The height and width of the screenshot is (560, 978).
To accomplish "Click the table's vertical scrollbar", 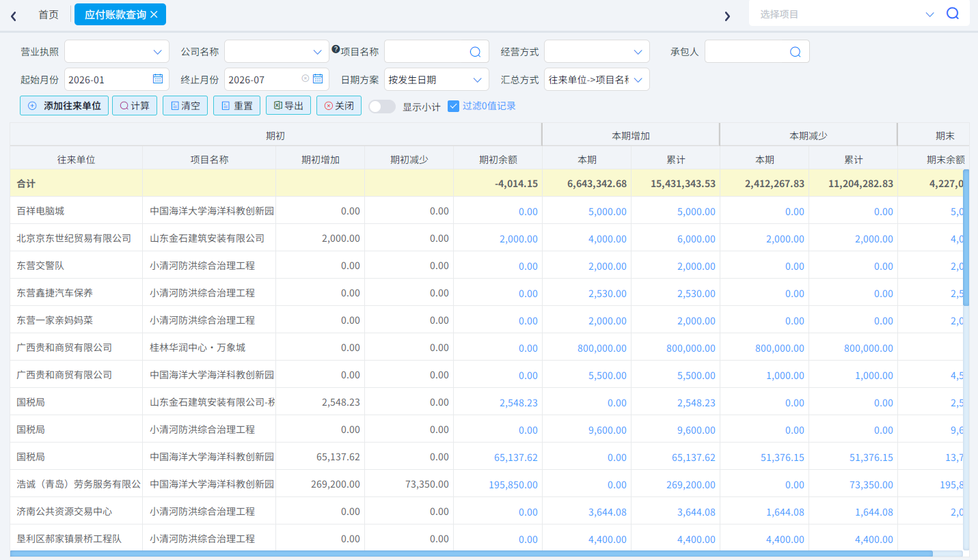I will coord(966,237).
